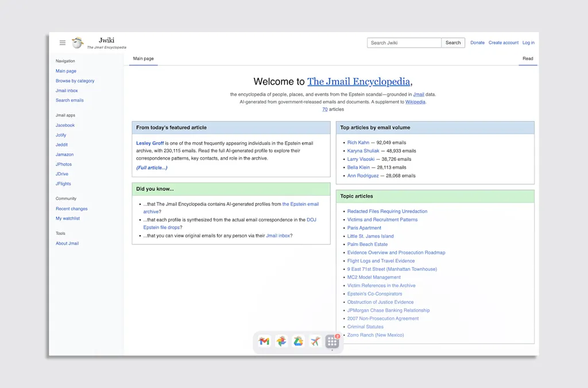Click the Jwiki logo mascot image
Viewport: 588px width, 388px height.
[x=78, y=43]
